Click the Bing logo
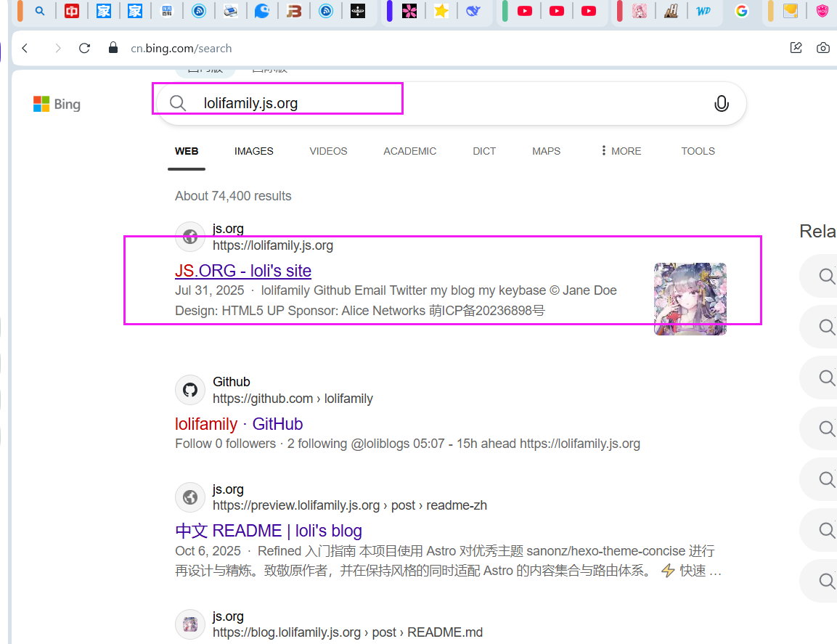This screenshot has width=837, height=644. (x=57, y=104)
